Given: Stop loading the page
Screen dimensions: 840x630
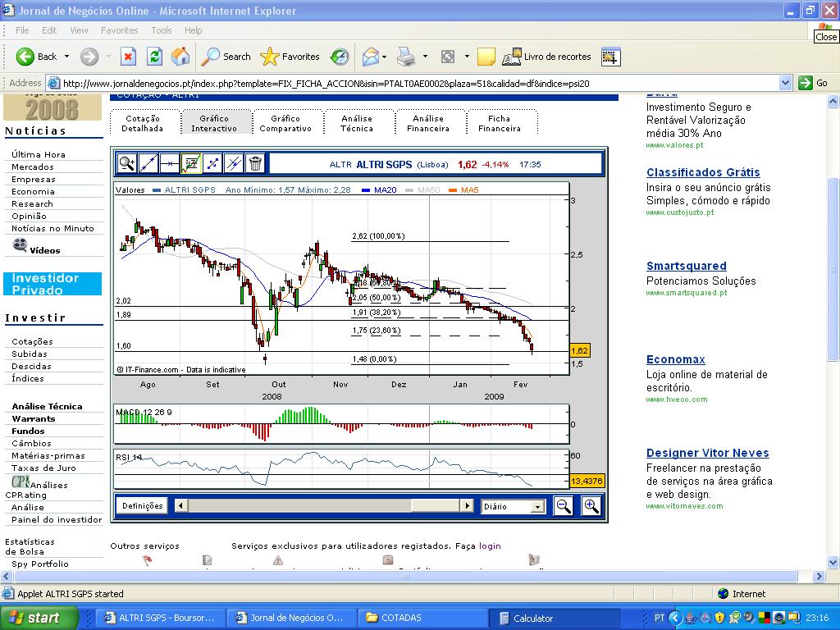Looking at the screenshot, I should (x=128, y=57).
